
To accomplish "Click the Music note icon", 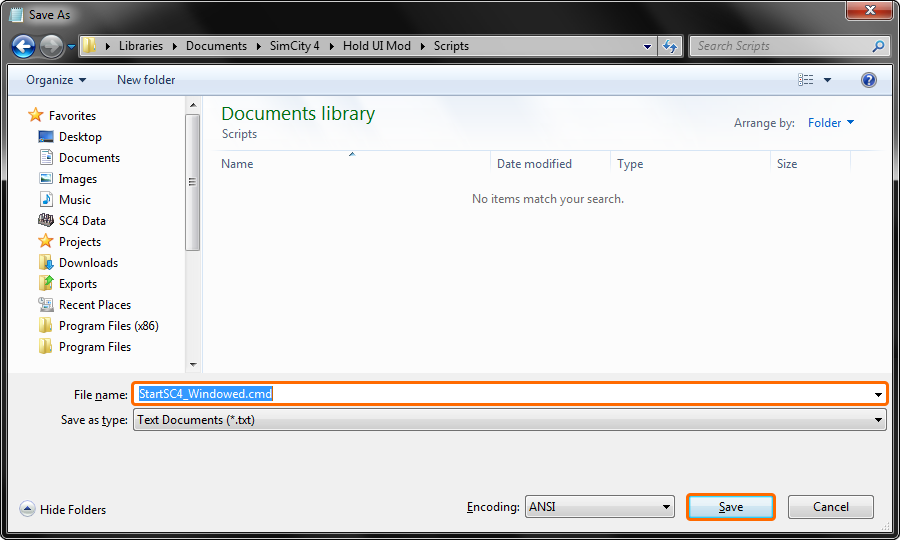I will [x=46, y=199].
